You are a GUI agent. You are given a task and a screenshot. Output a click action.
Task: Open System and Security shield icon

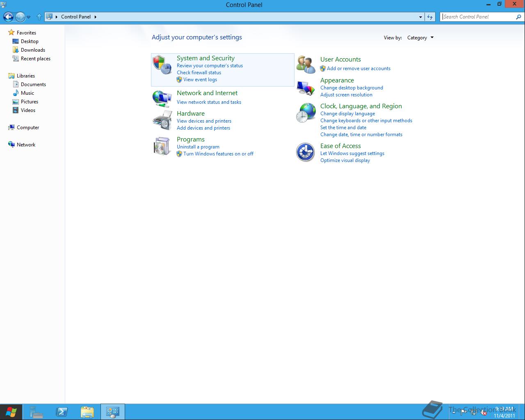[162, 65]
